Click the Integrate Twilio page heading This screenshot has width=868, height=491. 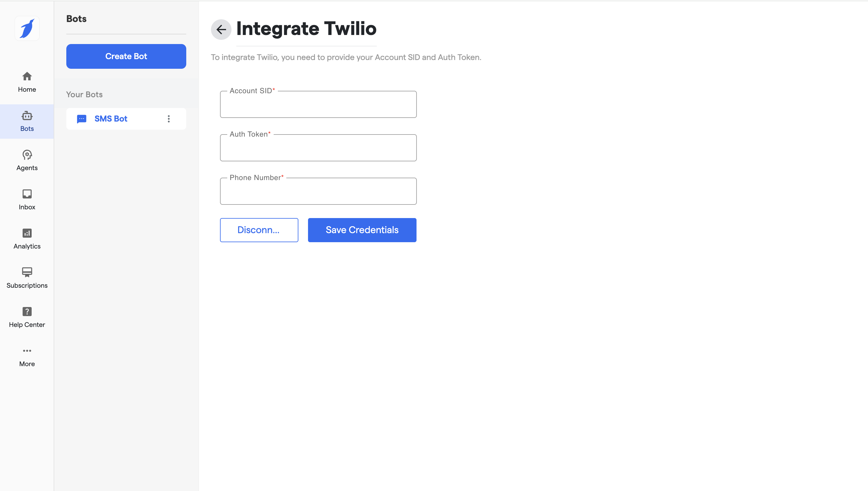306,29
